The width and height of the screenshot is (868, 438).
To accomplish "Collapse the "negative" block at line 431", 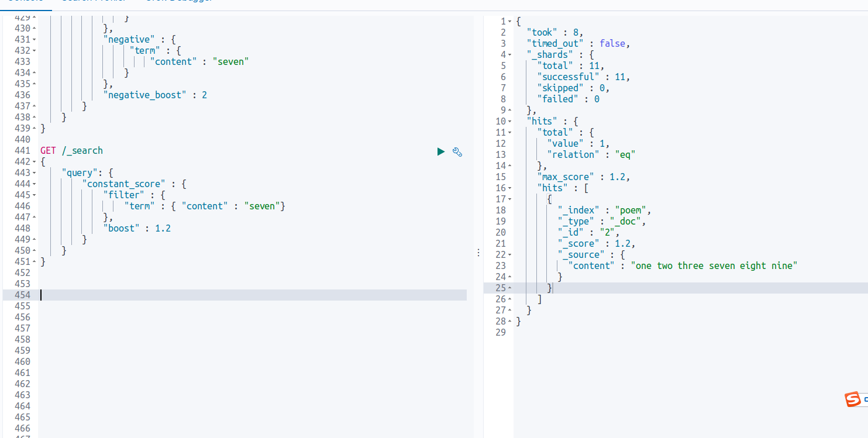I will click(x=35, y=40).
